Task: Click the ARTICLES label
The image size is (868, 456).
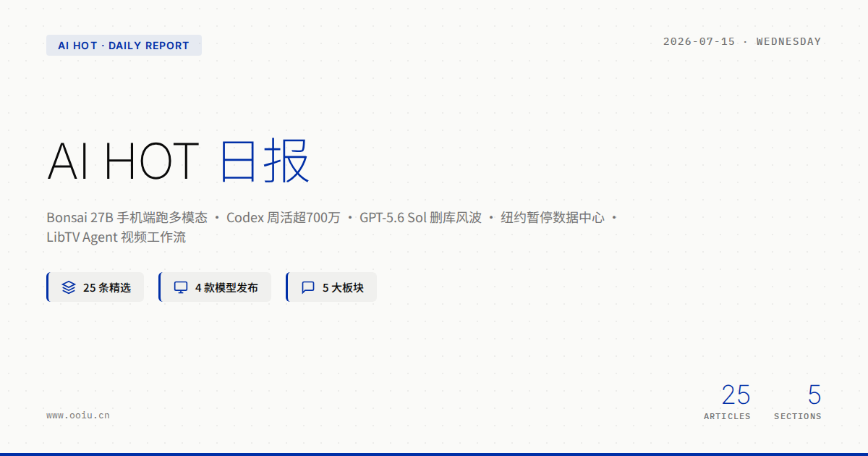Action: tap(727, 416)
